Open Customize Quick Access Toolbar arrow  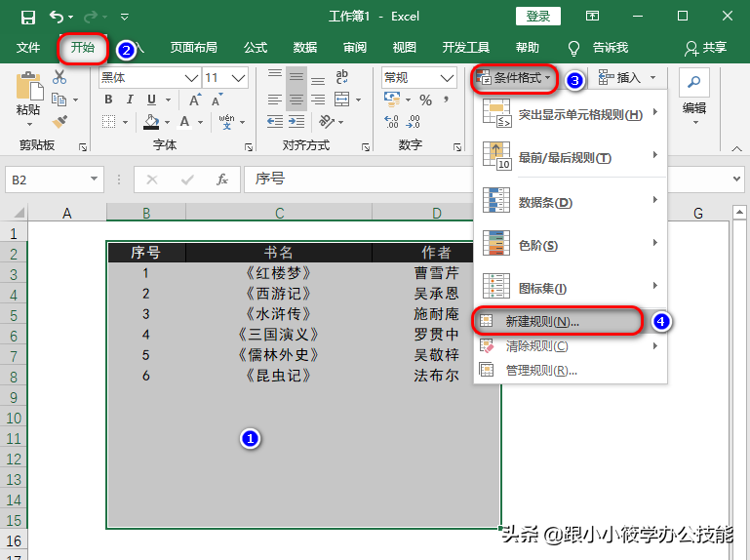pyautogui.click(x=125, y=18)
